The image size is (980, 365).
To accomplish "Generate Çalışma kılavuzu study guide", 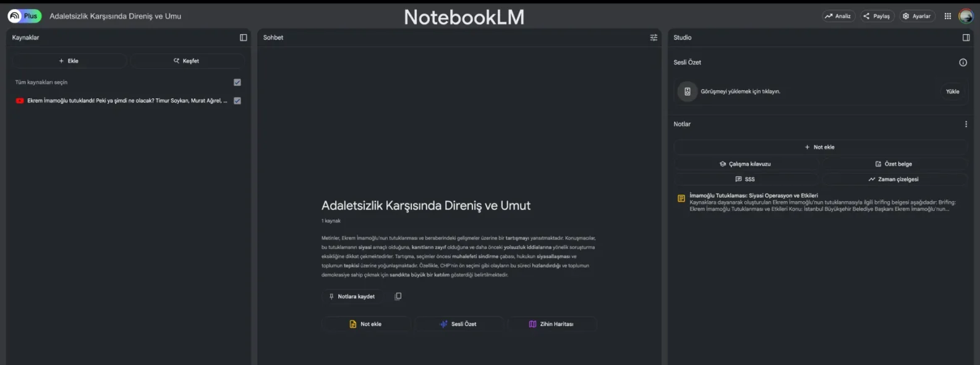I will click(x=746, y=164).
